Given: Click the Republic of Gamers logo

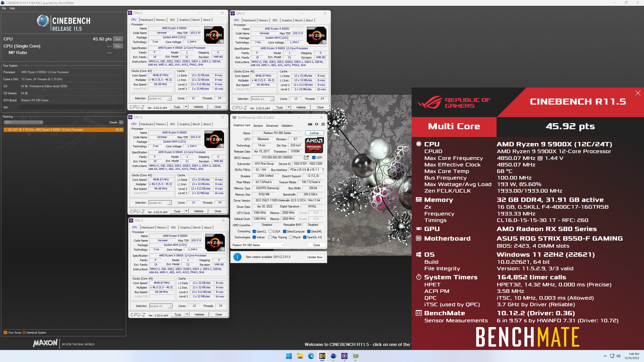Looking at the screenshot, I should click(x=454, y=102).
